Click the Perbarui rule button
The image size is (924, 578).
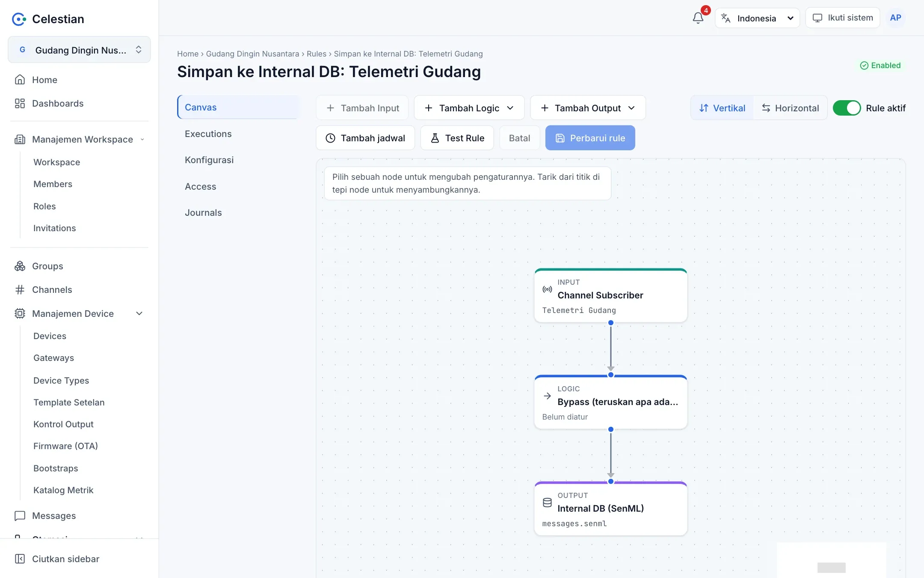click(590, 138)
